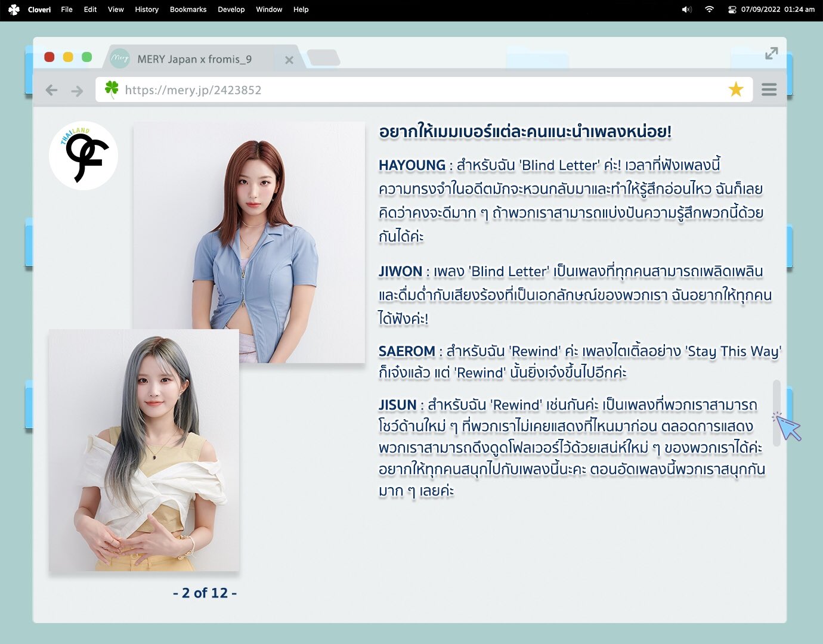The width and height of the screenshot is (823, 644).
Task: Open the Develop menu
Action: [x=231, y=10]
